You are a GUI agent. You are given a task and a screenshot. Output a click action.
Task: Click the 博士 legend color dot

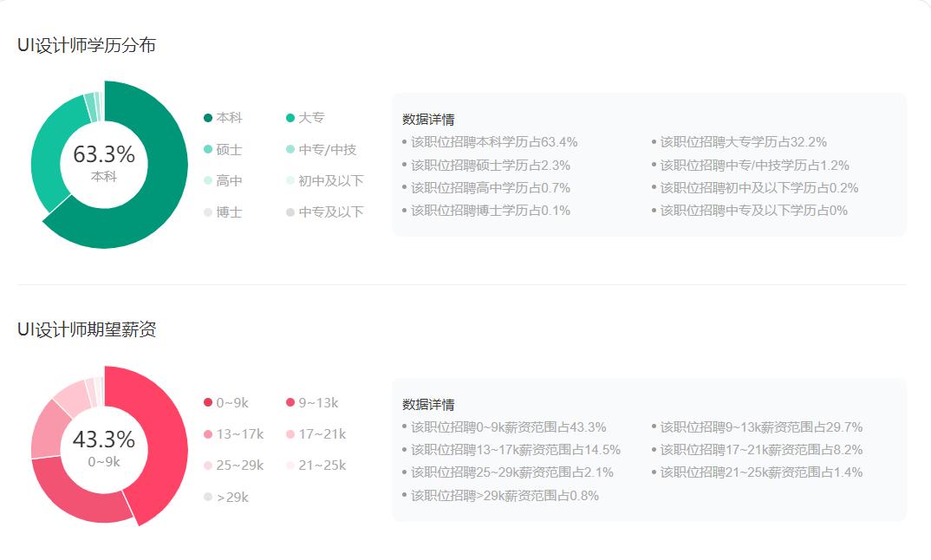(x=207, y=212)
